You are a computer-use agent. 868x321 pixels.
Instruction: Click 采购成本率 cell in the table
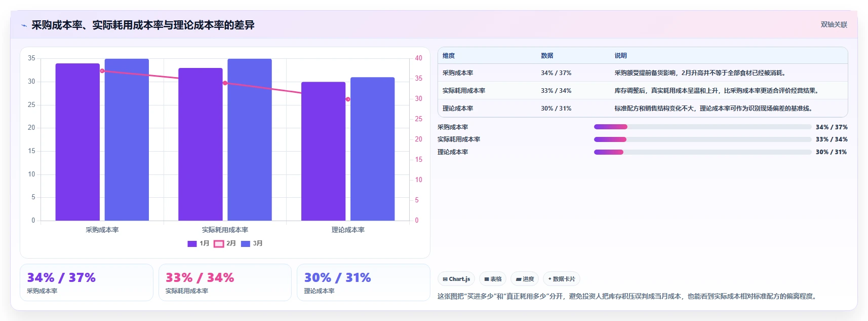click(x=458, y=73)
